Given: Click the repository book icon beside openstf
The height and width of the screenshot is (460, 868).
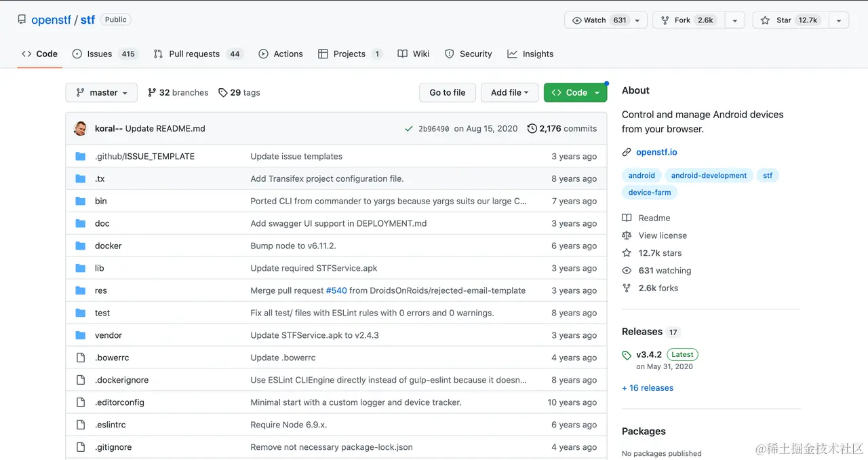Looking at the screenshot, I should pyautogui.click(x=22, y=20).
